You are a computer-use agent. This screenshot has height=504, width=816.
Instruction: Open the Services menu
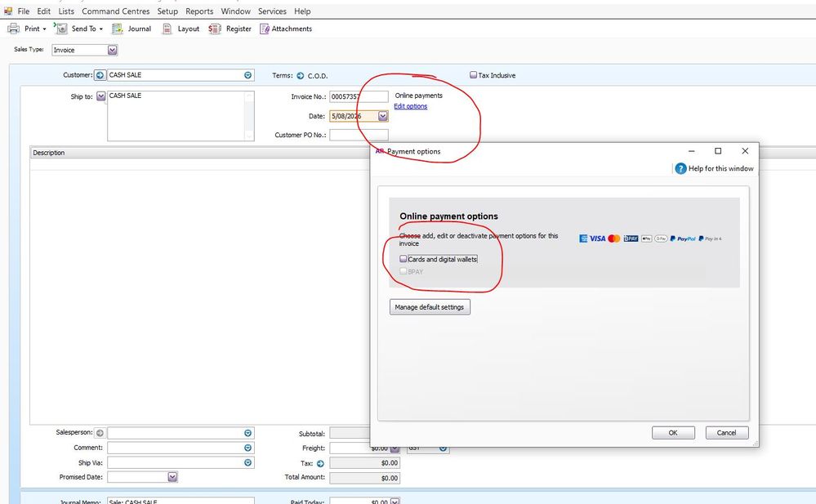272,11
